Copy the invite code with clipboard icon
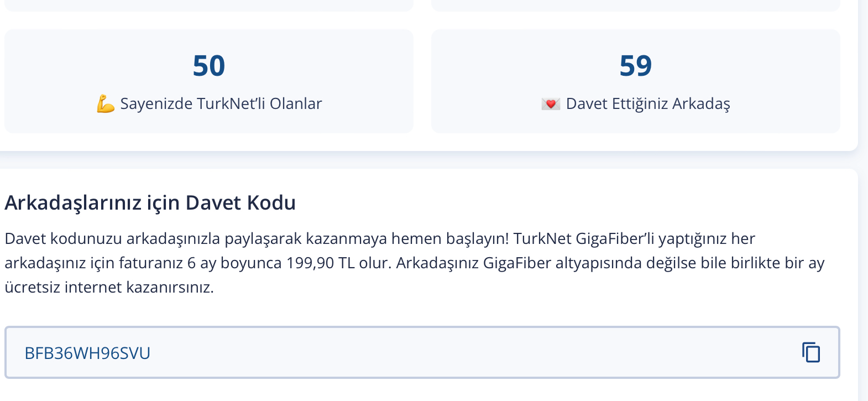This screenshot has height=401, width=868. [x=811, y=352]
